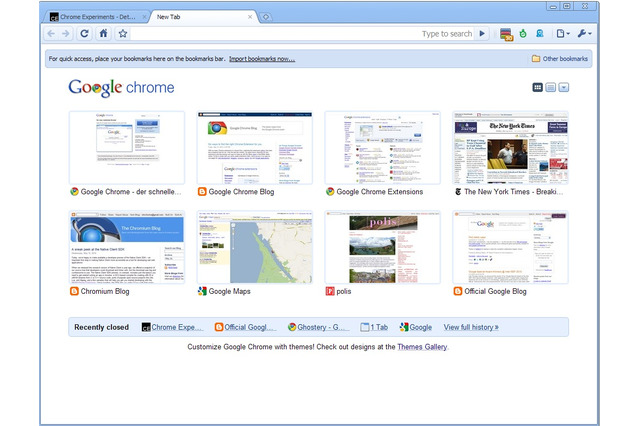Open the extension with number badge
Screen dimensions: 640x426
click(506, 34)
